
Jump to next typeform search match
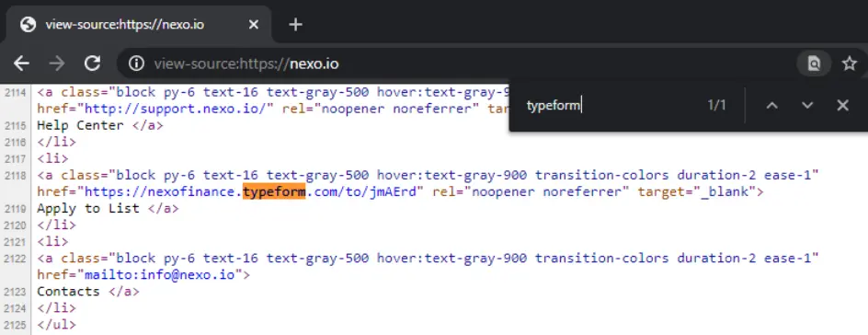point(807,105)
